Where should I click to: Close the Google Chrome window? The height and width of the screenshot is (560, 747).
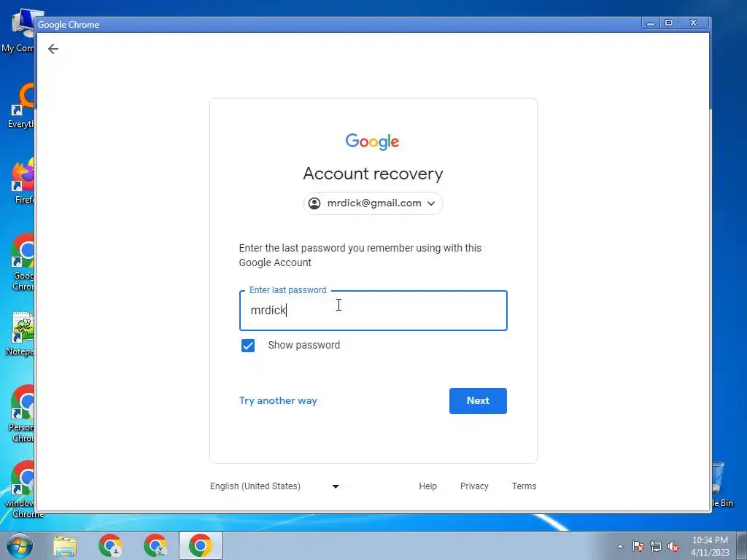pos(694,23)
